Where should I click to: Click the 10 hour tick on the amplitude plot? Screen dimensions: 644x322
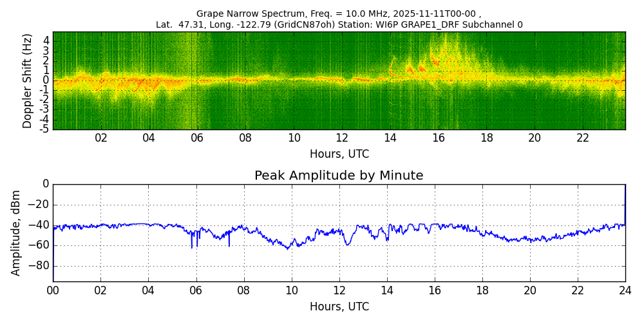pyautogui.click(x=292, y=290)
